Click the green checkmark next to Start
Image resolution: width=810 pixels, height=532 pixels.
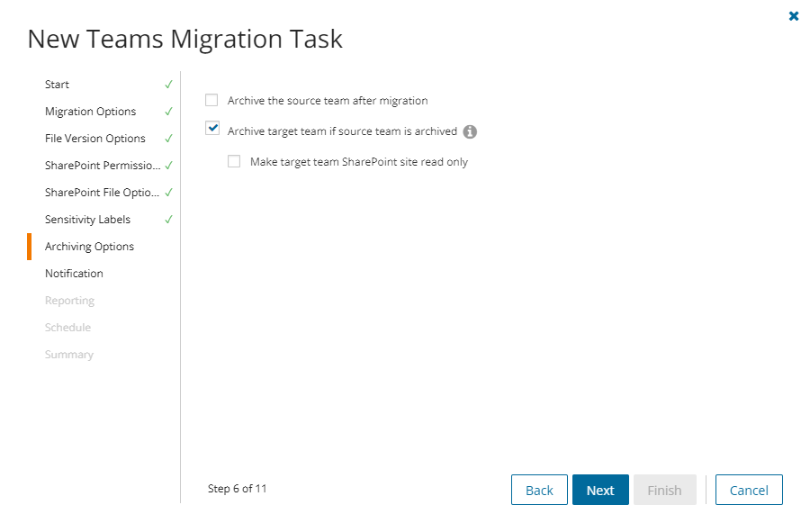click(168, 85)
